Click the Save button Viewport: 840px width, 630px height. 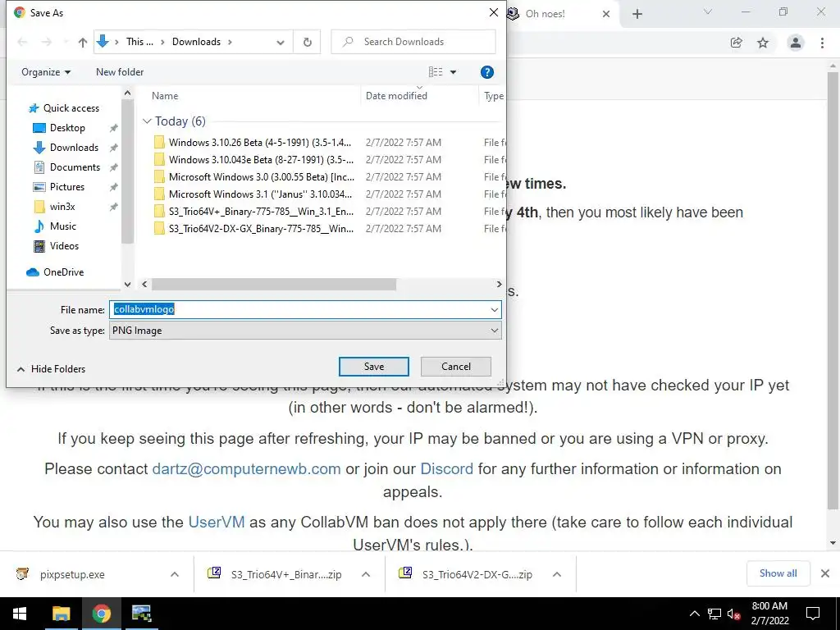[373, 367]
